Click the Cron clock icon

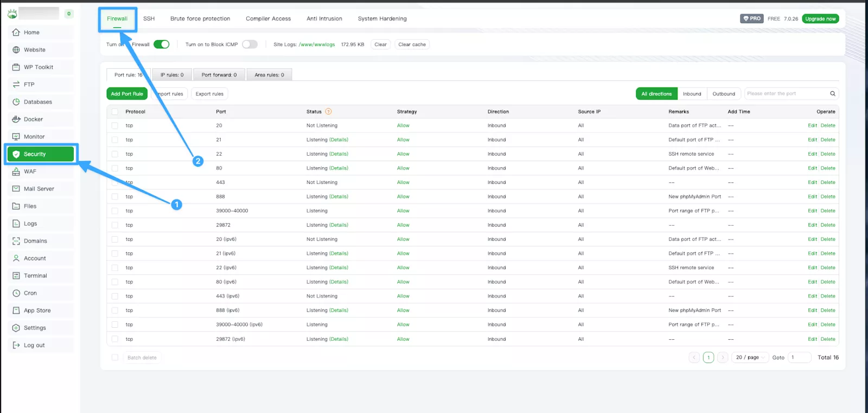pyautogui.click(x=16, y=293)
